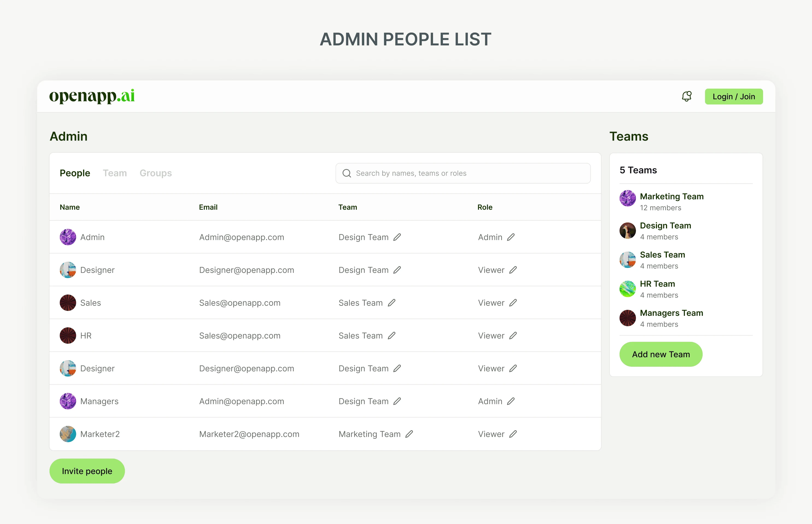812x524 pixels.
Task: Edit the Viewer role in the Sales name row
Action: coord(513,303)
